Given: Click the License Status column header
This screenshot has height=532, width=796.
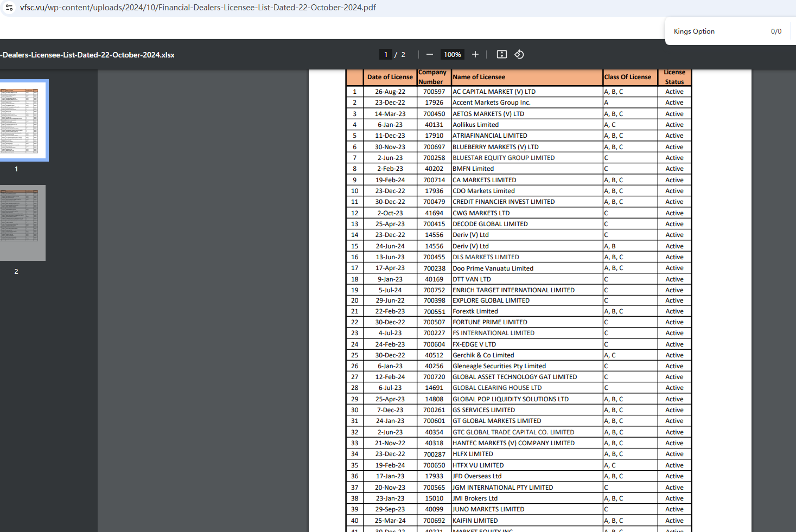Looking at the screenshot, I should point(674,77).
